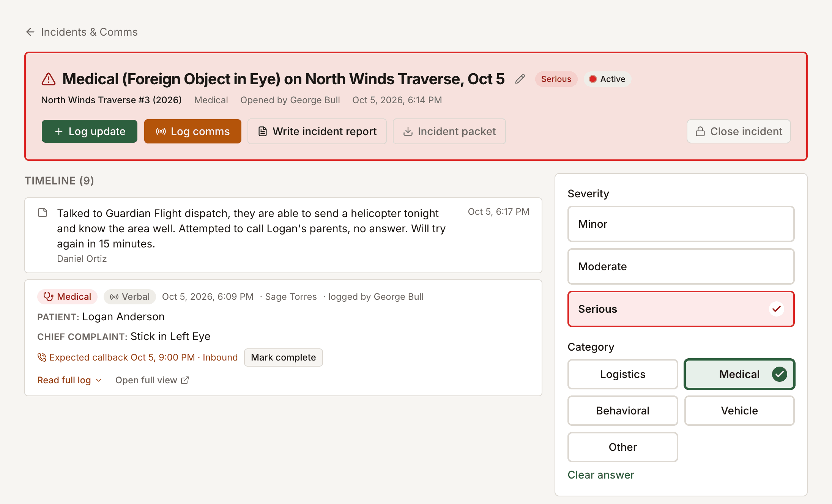Choose the Behavioral category
This screenshot has height=504, width=832.
pyautogui.click(x=623, y=411)
